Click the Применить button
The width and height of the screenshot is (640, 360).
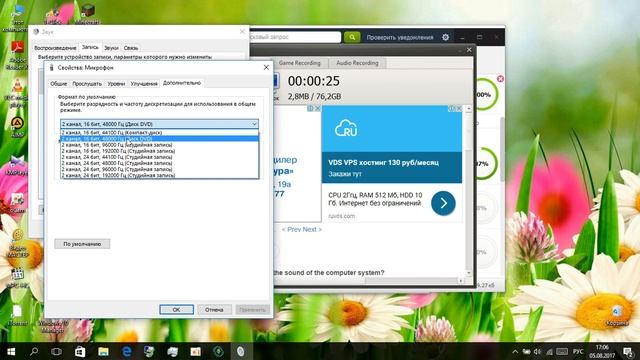click(252, 309)
